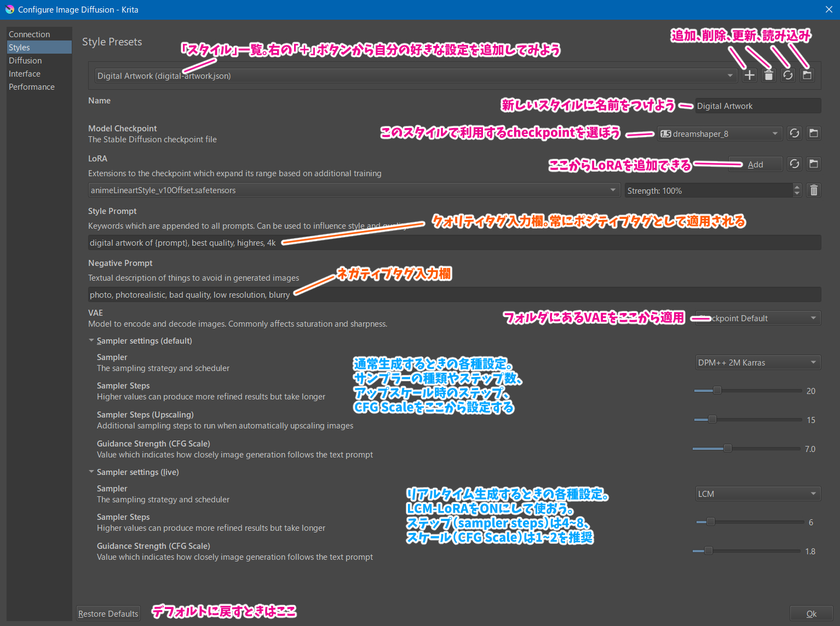Open the LCM live sampler dropdown
Viewport: 840px width, 626px height.
coord(758,494)
